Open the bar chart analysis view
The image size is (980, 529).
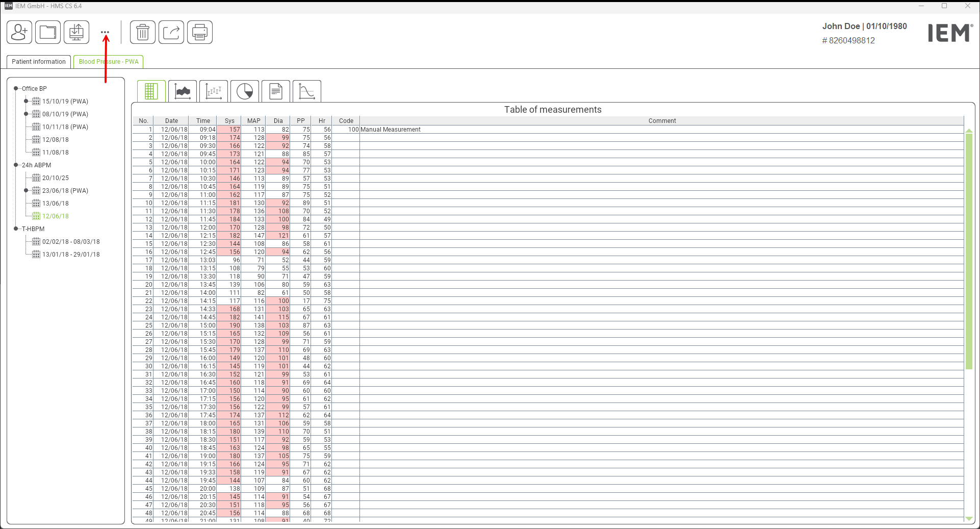tap(214, 91)
